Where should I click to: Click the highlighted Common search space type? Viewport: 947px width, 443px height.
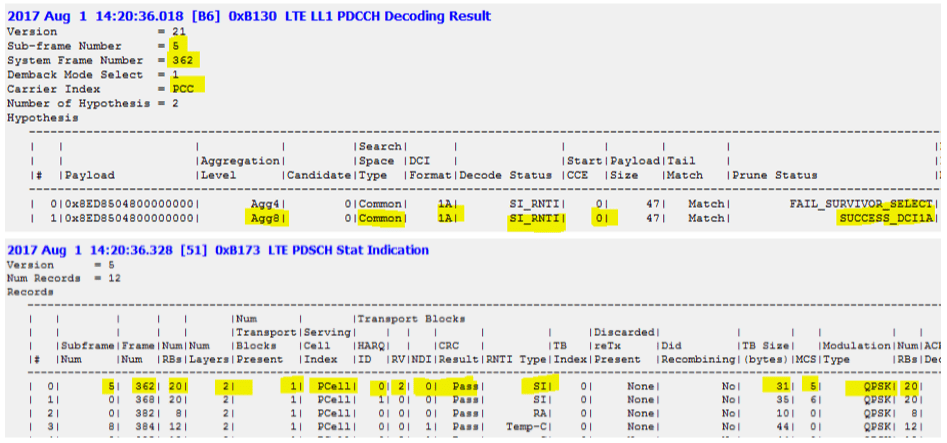click(376, 218)
